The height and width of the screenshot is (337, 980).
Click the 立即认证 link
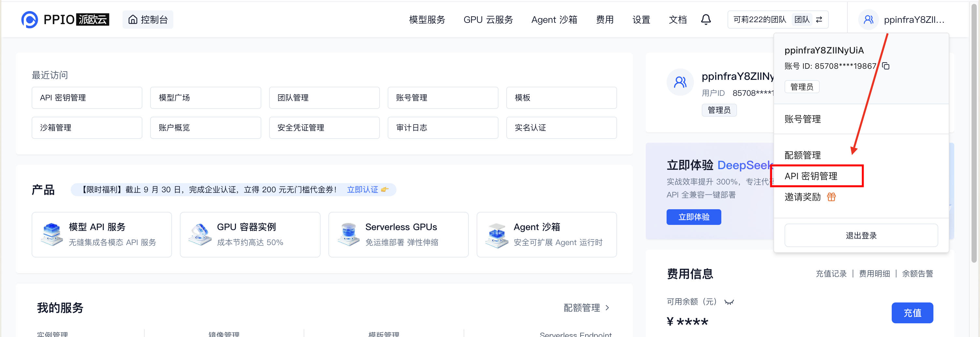pos(363,189)
